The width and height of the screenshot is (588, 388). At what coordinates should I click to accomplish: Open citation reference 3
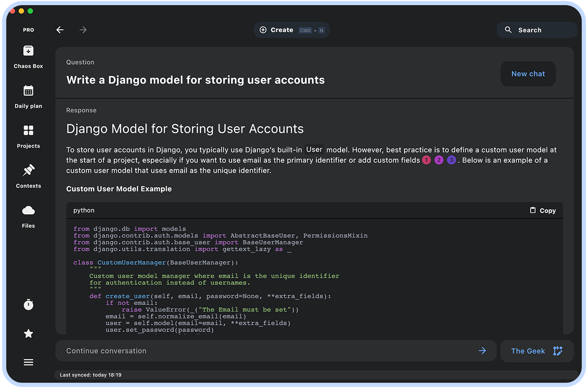452,160
